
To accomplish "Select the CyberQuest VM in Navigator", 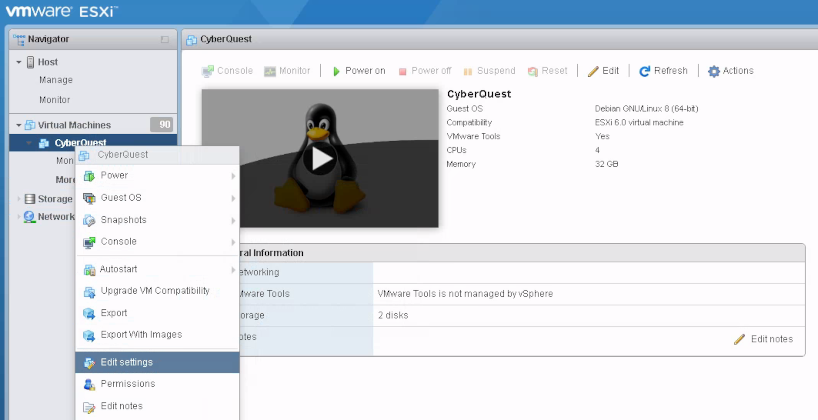I will 80,142.
